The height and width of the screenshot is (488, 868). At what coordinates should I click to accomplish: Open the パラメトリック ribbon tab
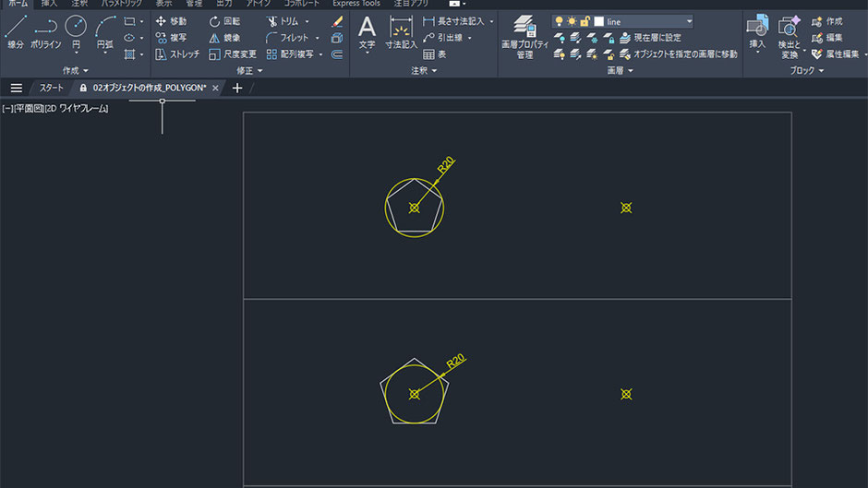point(121,4)
